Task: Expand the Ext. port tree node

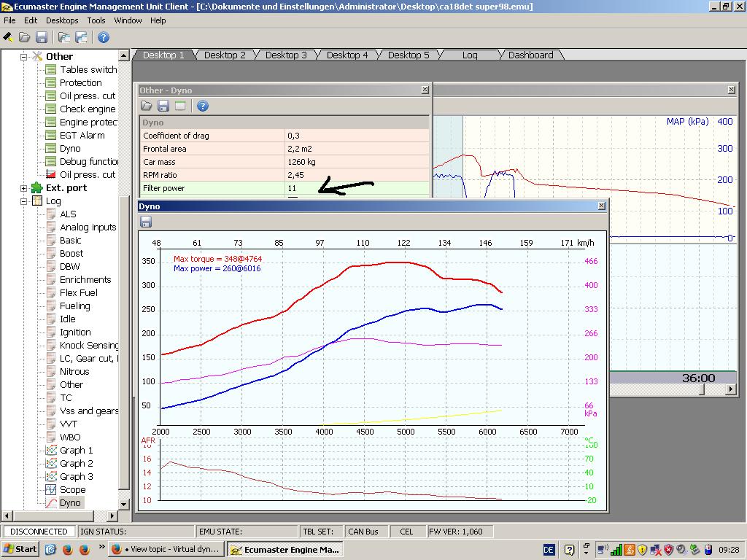Action: click(x=23, y=187)
